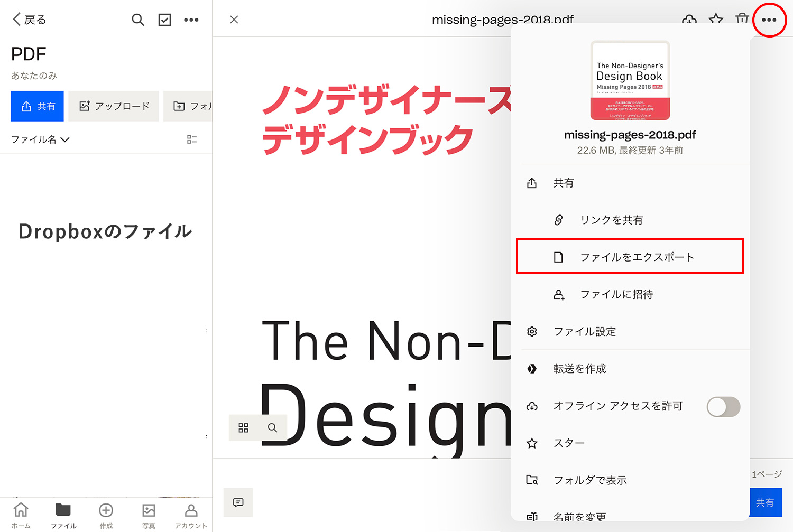Open folder panel's three-dot more menu
Screen dimensions: 793x532
(191, 20)
